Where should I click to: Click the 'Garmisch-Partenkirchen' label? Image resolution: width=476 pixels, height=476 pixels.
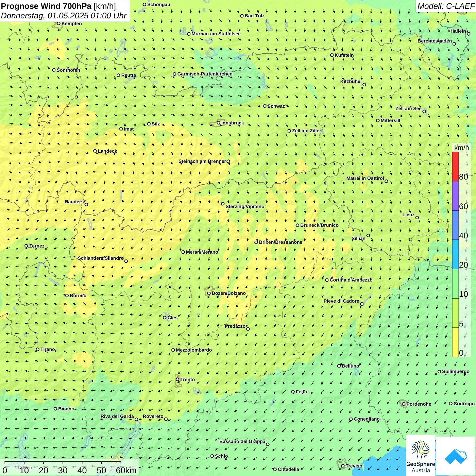(205, 74)
